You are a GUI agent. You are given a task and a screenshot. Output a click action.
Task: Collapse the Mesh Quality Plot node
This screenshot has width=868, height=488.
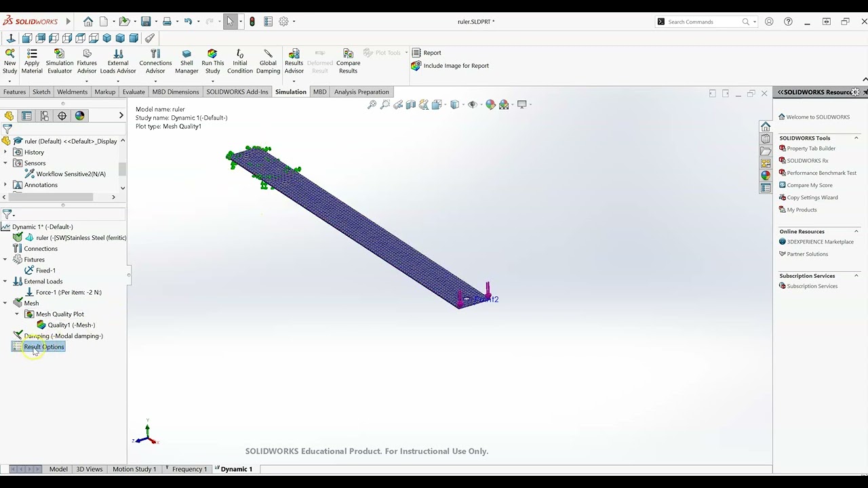click(x=17, y=314)
